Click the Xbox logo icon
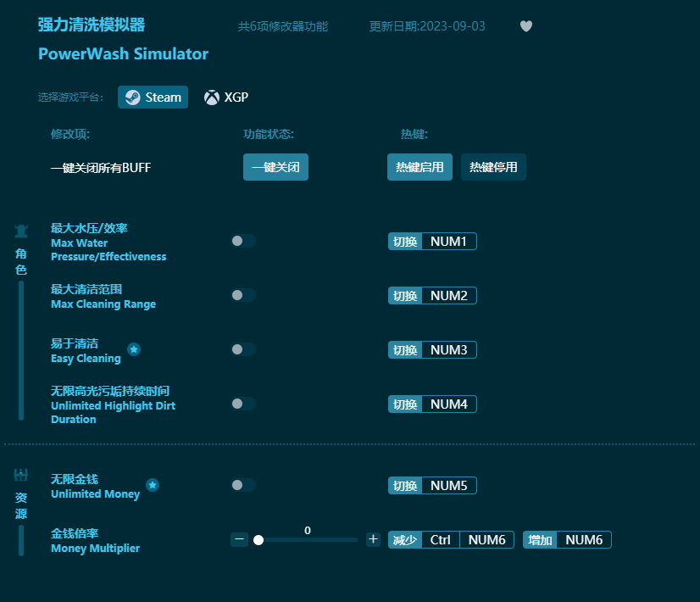The height and width of the screenshot is (602, 700). click(212, 98)
